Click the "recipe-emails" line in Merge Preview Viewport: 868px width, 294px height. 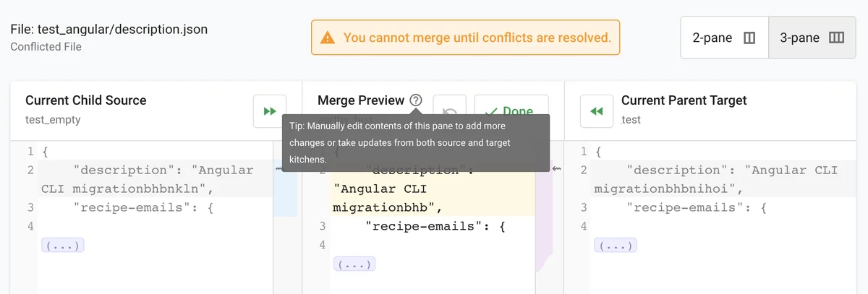[434, 226]
